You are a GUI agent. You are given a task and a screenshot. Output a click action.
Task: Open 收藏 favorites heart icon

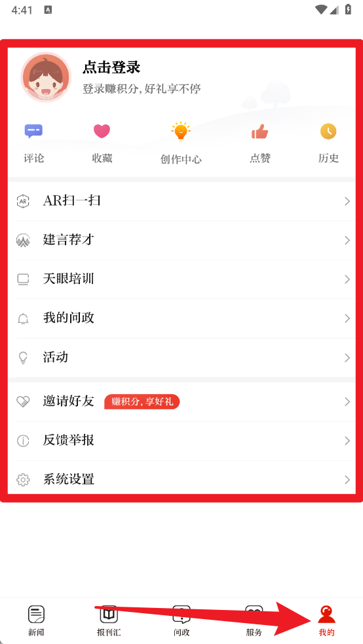click(102, 132)
